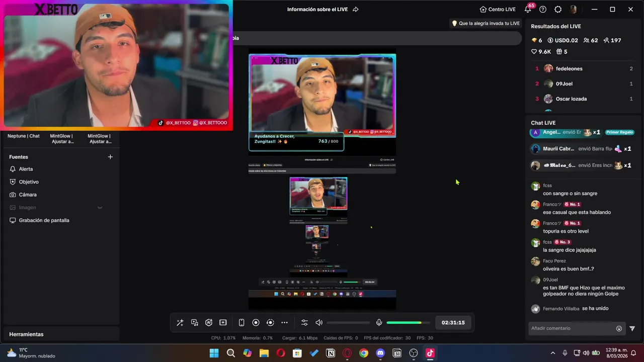The image size is (644, 362).
Task: Open the magic wand effects tool
Action: click(x=180, y=323)
